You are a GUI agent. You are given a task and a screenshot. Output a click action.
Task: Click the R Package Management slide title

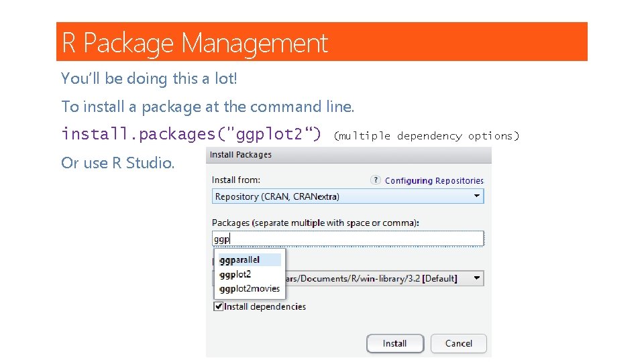[x=195, y=43]
